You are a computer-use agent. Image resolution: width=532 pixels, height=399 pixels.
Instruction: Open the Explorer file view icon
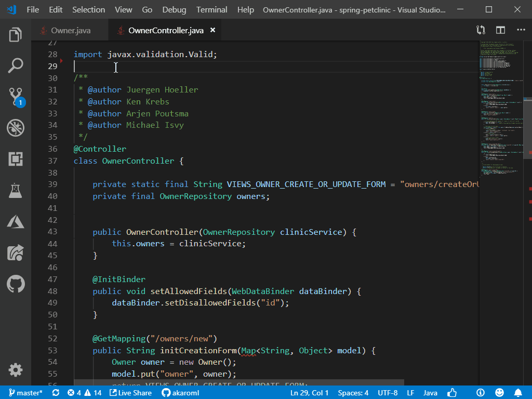(x=16, y=34)
